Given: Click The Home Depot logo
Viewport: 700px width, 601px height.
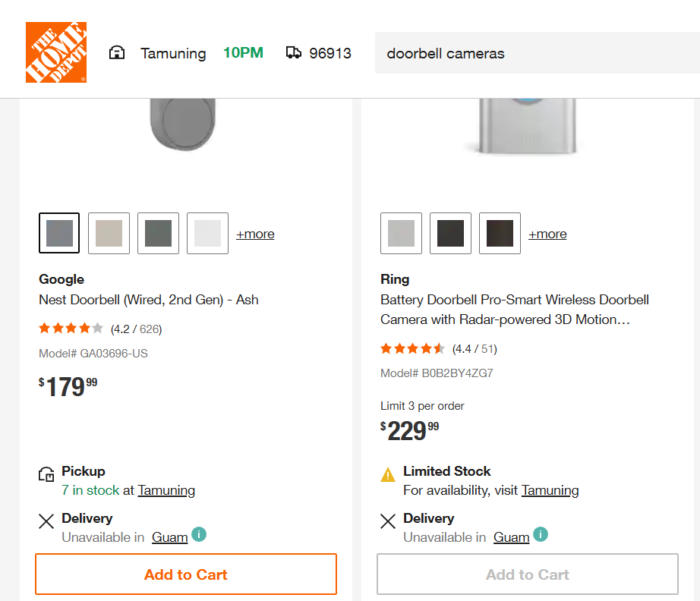Looking at the screenshot, I should (56, 52).
